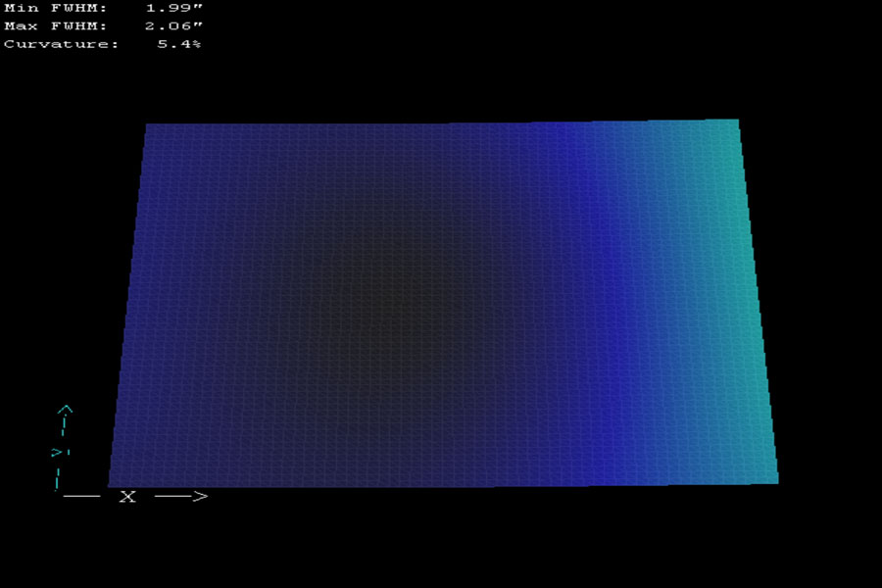Click the bottom-left corner of the surface
Screen dimensions: 882x588
pyautogui.click(x=111, y=483)
